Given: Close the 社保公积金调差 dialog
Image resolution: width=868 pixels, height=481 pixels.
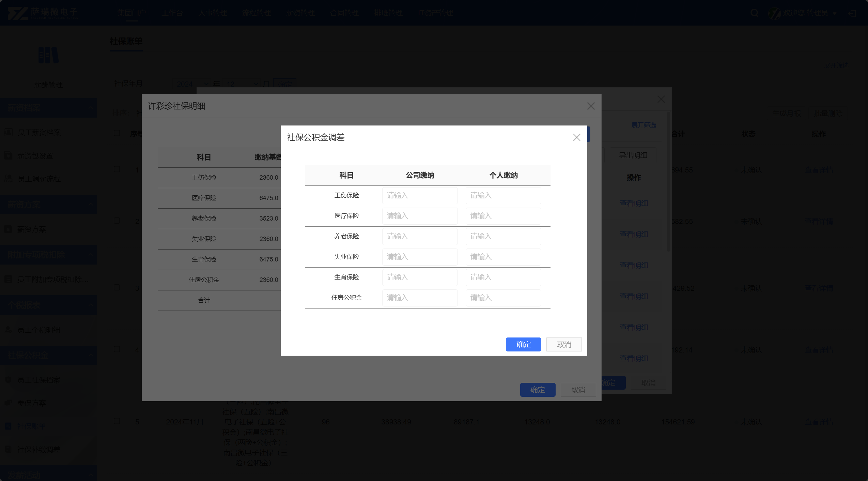Looking at the screenshot, I should [576, 137].
